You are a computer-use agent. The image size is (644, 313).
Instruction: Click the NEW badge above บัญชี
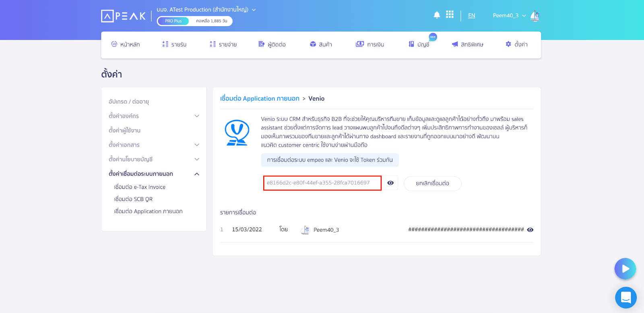[433, 37]
